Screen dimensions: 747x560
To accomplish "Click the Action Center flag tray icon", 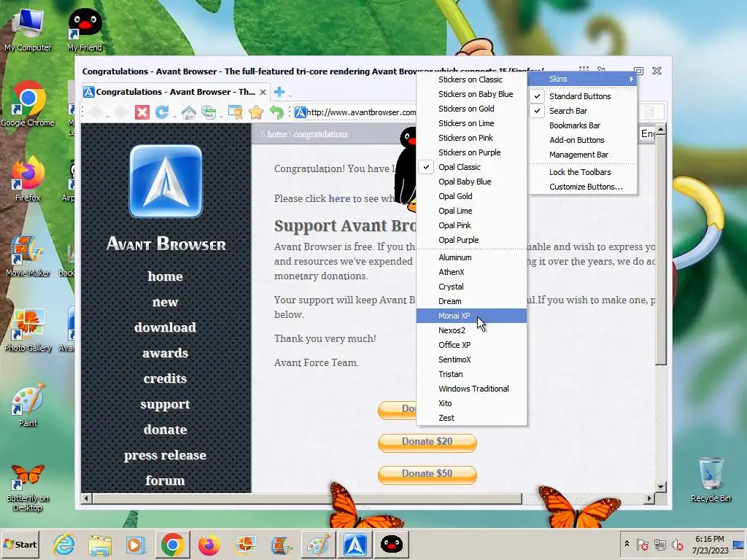I will [x=642, y=545].
